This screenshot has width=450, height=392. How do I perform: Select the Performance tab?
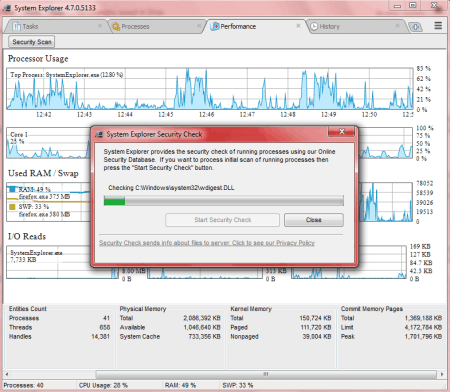(255, 26)
